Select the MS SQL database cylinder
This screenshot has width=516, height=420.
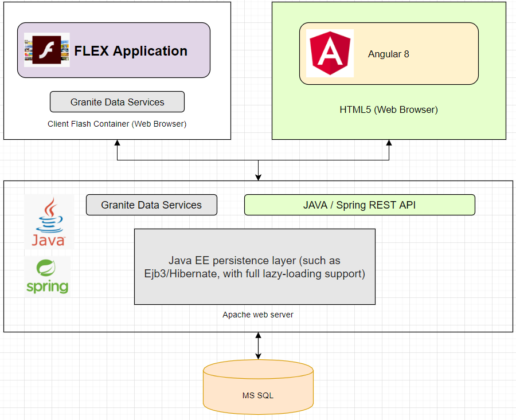point(258,387)
